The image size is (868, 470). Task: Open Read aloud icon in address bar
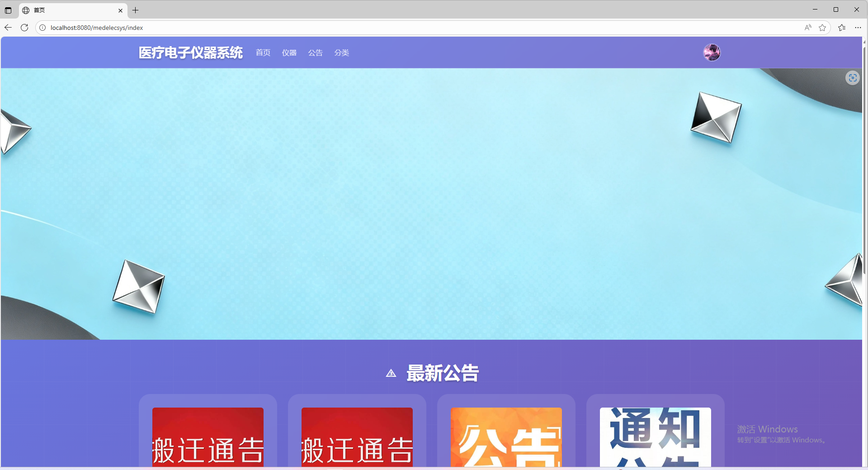[x=808, y=28]
